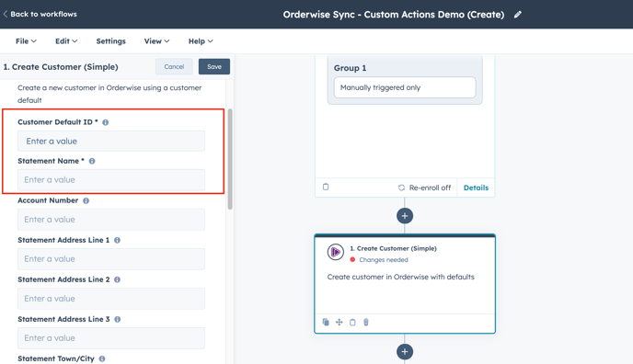
Task: Add step above Create Customer action
Action: (x=405, y=216)
